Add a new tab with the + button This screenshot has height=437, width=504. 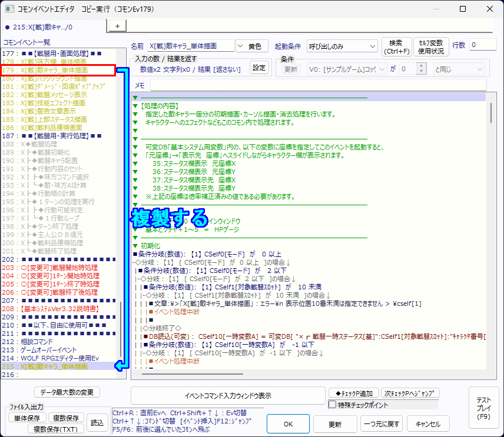tap(117, 26)
